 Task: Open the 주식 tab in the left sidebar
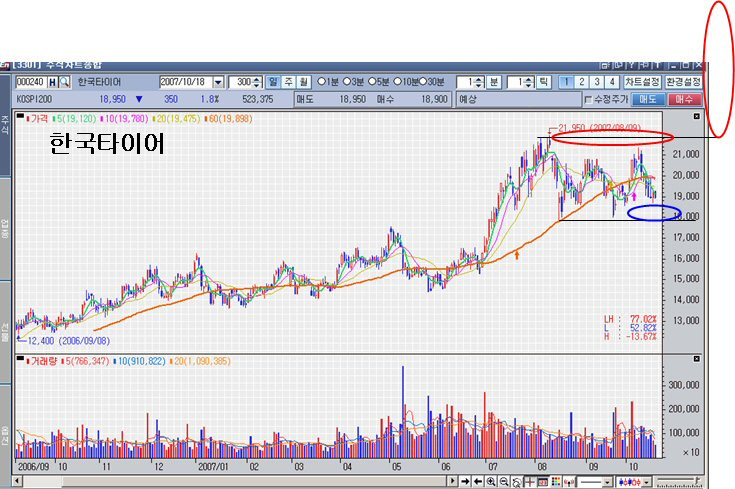coord(5,124)
